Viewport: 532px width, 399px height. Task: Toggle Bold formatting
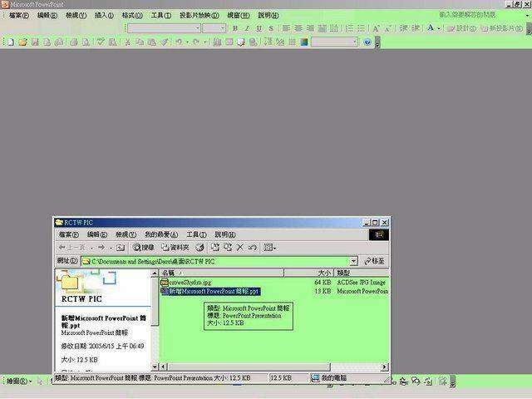[x=234, y=28]
